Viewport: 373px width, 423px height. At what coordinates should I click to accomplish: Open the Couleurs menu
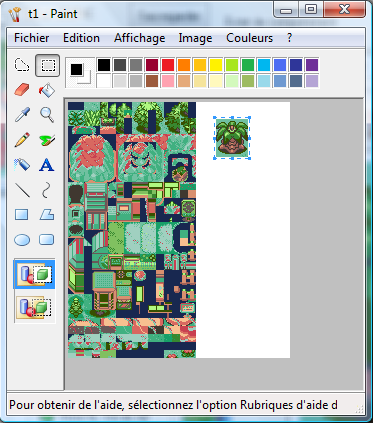point(249,38)
